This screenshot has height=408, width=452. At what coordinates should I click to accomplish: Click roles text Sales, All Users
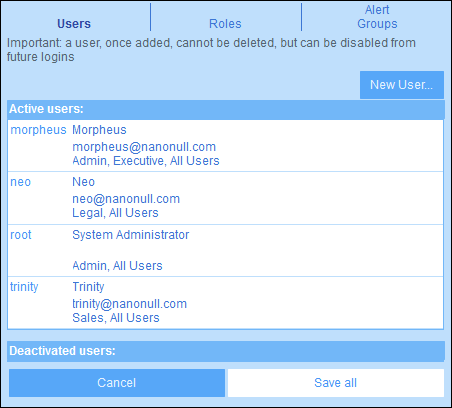coord(116,318)
